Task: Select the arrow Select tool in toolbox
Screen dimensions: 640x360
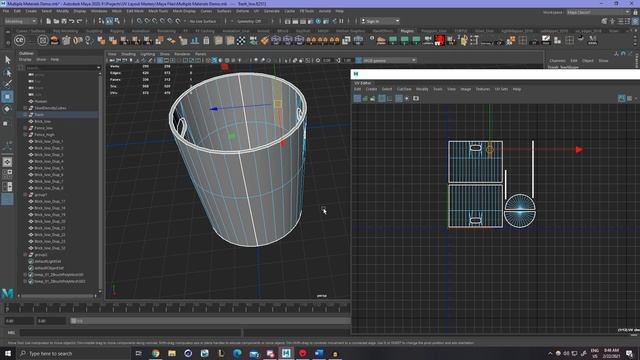Action: point(7,60)
